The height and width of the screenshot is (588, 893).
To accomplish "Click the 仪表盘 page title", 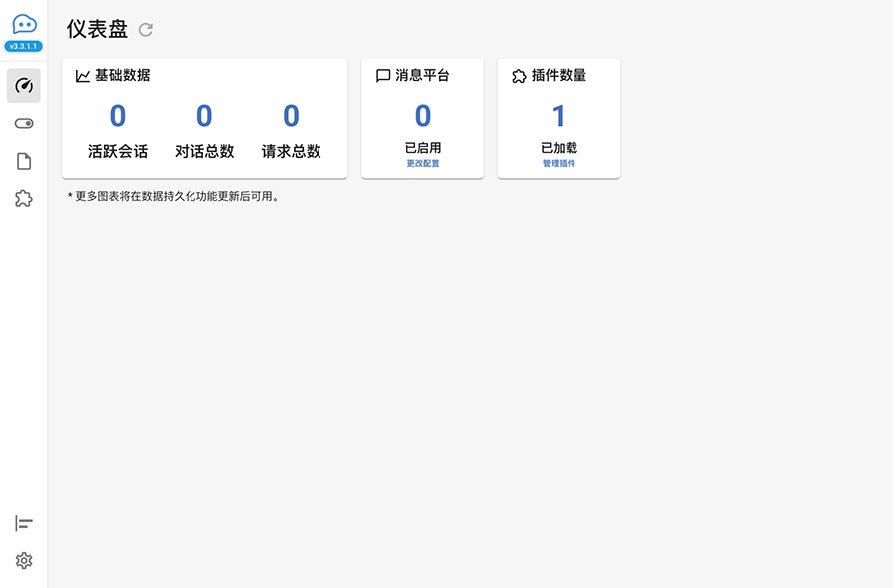I will pos(97,30).
